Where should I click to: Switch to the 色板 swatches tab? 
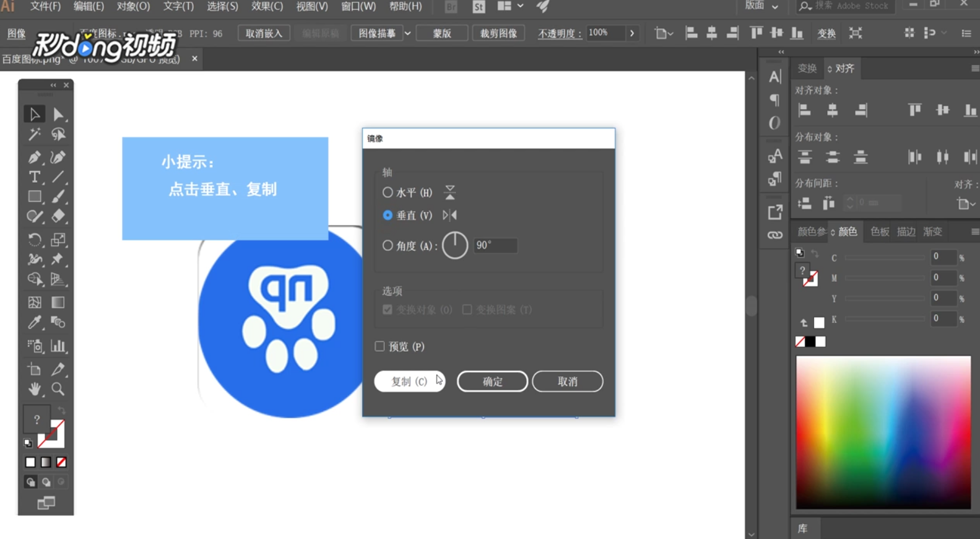point(879,232)
